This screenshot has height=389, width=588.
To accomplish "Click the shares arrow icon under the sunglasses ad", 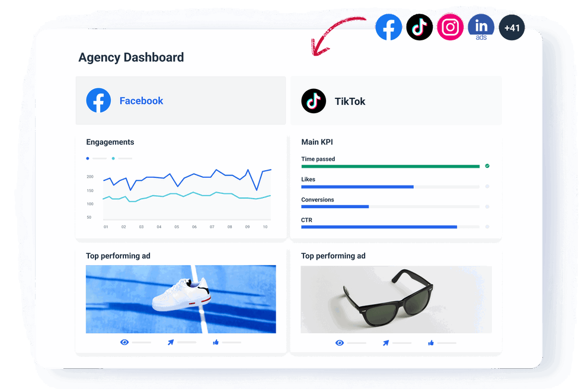I will (x=385, y=342).
